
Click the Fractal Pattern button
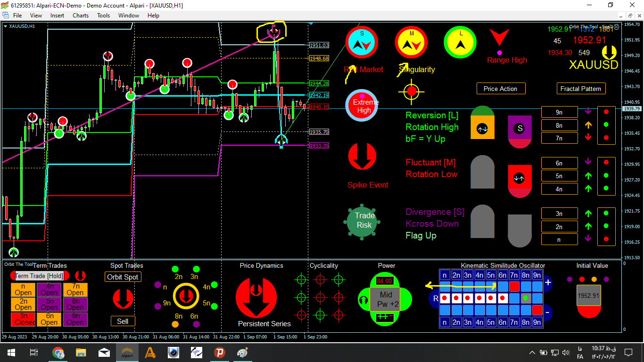[581, 89]
